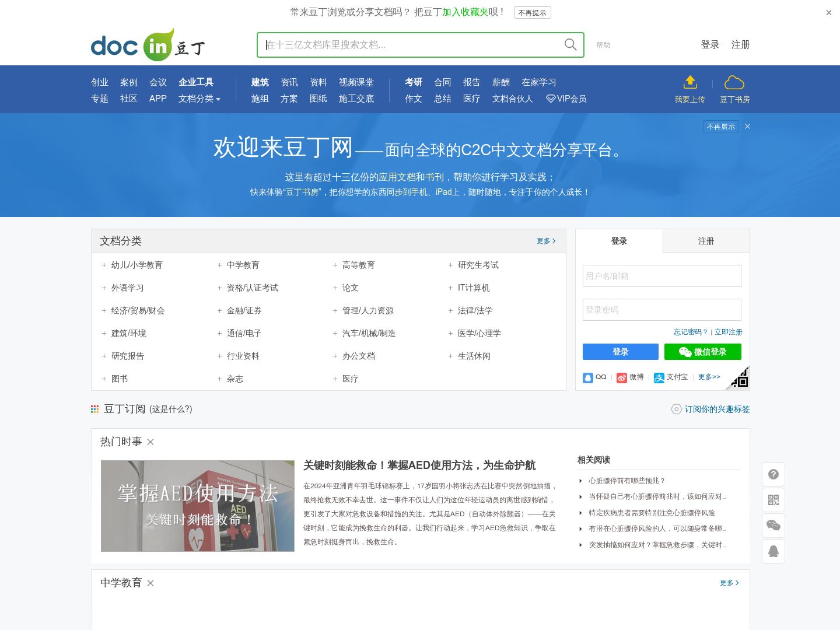
Task: Open the 豆丁书房 cloud icon
Action: click(734, 82)
